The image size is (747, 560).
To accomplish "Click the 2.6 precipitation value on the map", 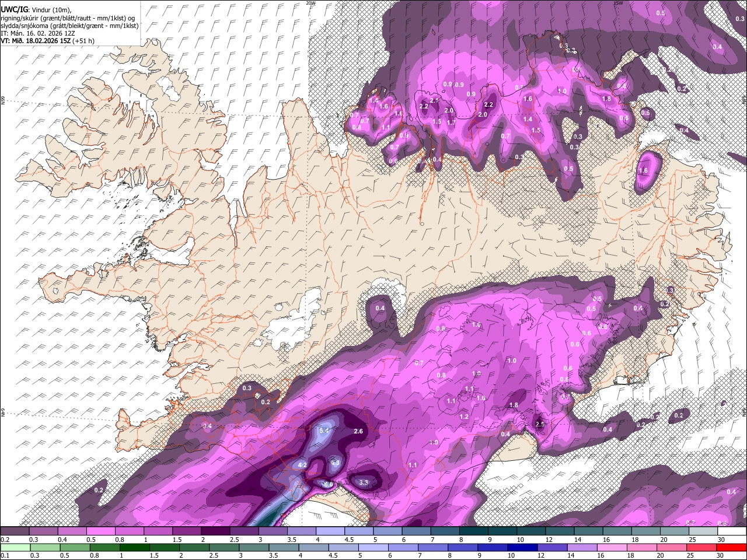I will point(358,432).
